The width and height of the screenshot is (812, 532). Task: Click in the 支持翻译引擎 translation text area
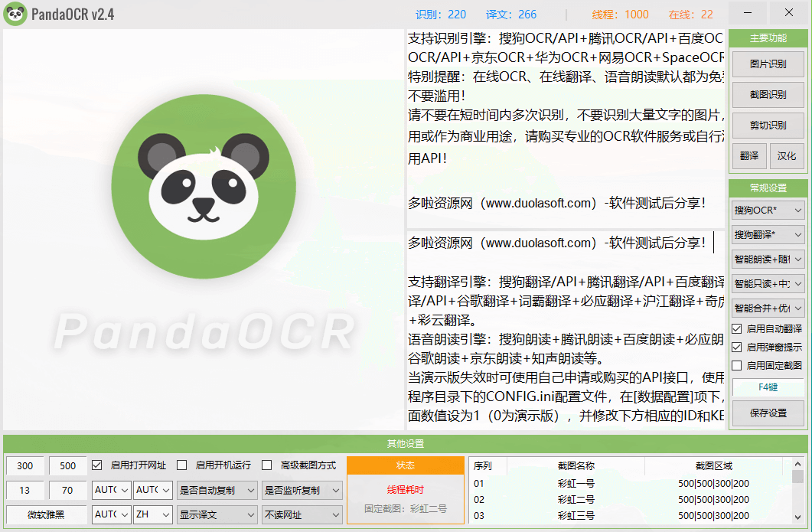[566, 331]
